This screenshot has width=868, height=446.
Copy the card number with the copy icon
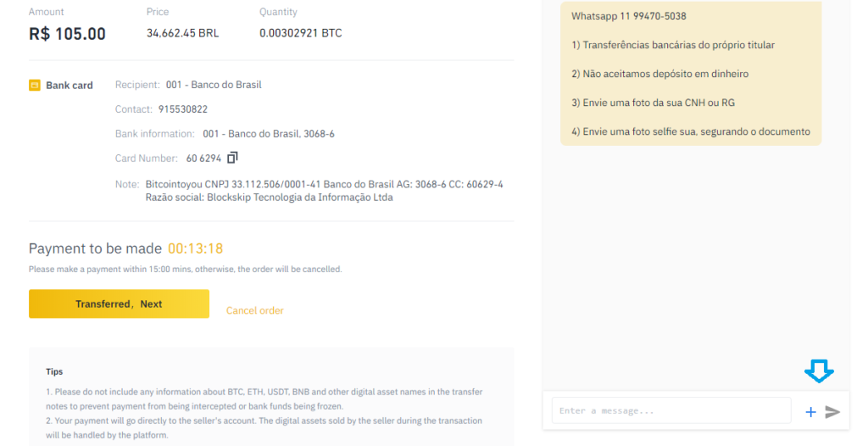(x=232, y=158)
